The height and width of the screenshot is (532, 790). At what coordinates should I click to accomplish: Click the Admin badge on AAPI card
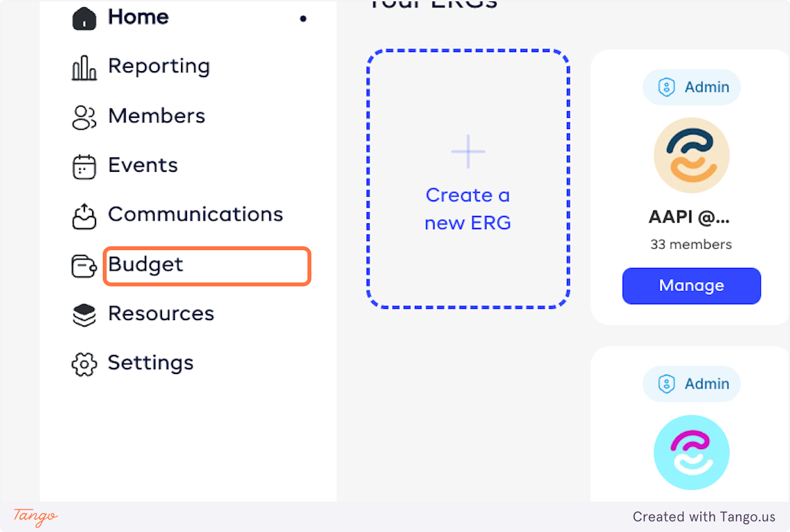[691, 88]
